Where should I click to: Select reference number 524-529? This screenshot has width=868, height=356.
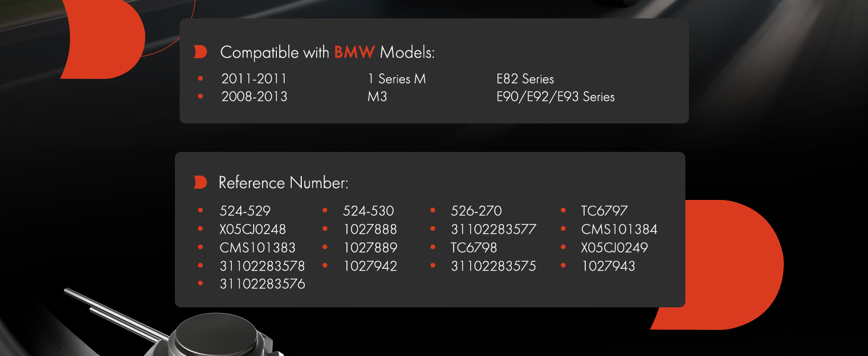coord(245,211)
